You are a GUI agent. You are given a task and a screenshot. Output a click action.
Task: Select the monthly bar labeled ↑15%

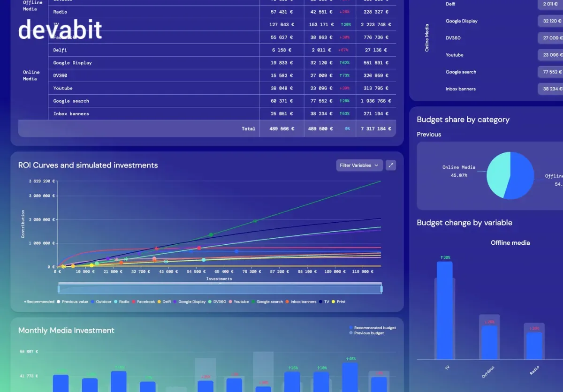(x=292, y=382)
